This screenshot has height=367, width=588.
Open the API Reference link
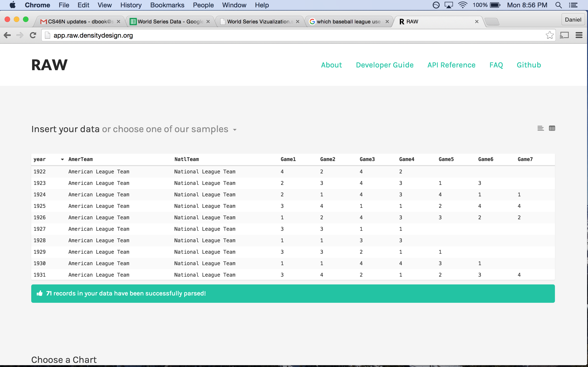pos(451,65)
